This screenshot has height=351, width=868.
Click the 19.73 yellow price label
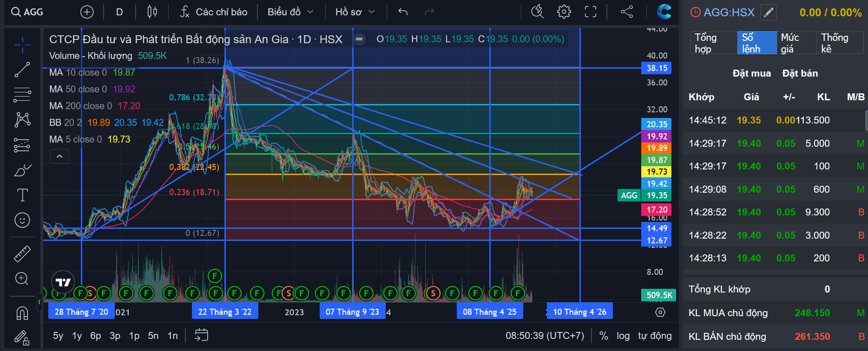(x=657, y=172)
